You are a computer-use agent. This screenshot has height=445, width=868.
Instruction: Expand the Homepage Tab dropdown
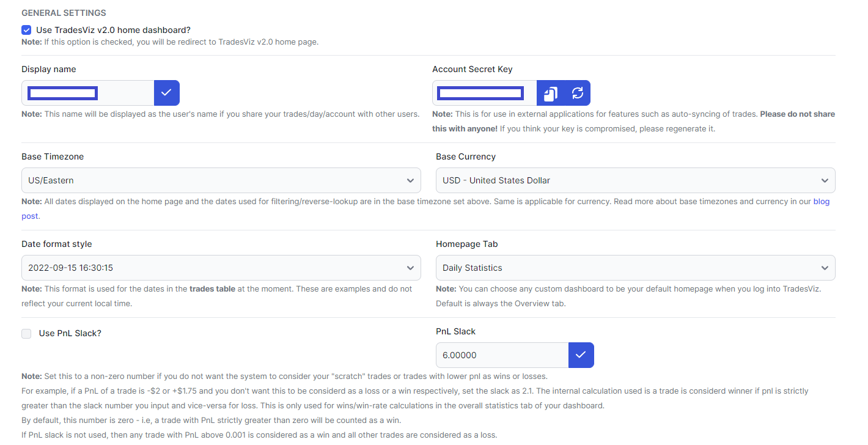635,268
